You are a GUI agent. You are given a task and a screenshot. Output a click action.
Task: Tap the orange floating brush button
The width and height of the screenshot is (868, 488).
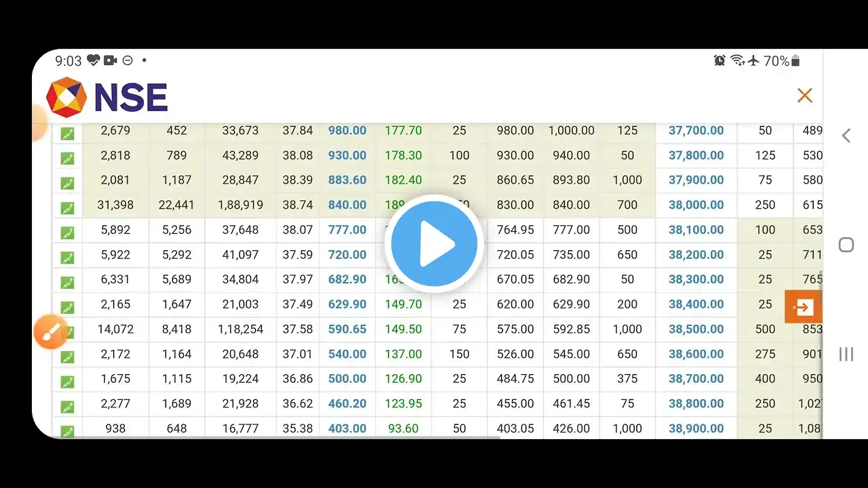(51, 332)
